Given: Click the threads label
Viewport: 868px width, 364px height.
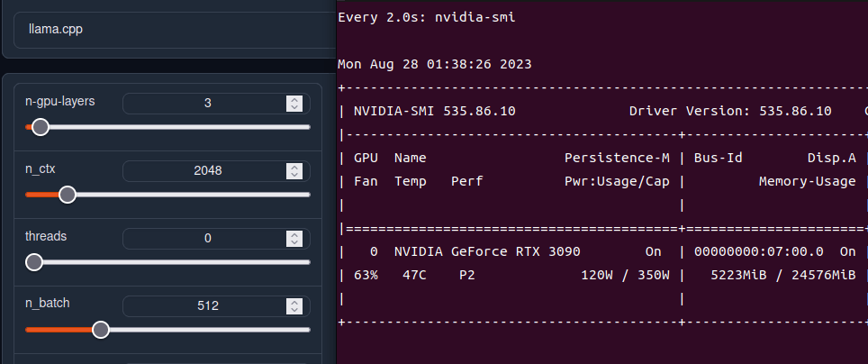Looking at the screenshot, I should pyautogui.click(x=46, y=237).
